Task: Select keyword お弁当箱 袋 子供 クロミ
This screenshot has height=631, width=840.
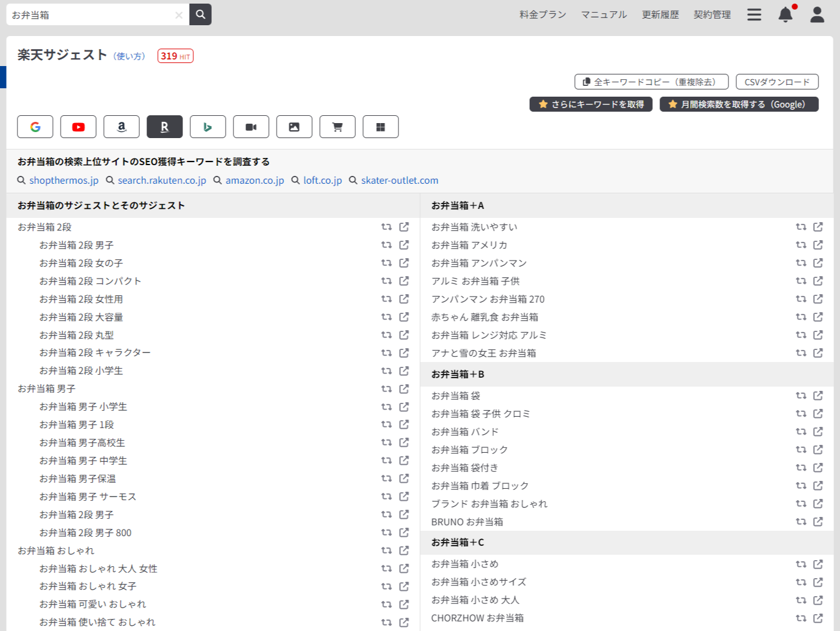Action: pos(481,414)
